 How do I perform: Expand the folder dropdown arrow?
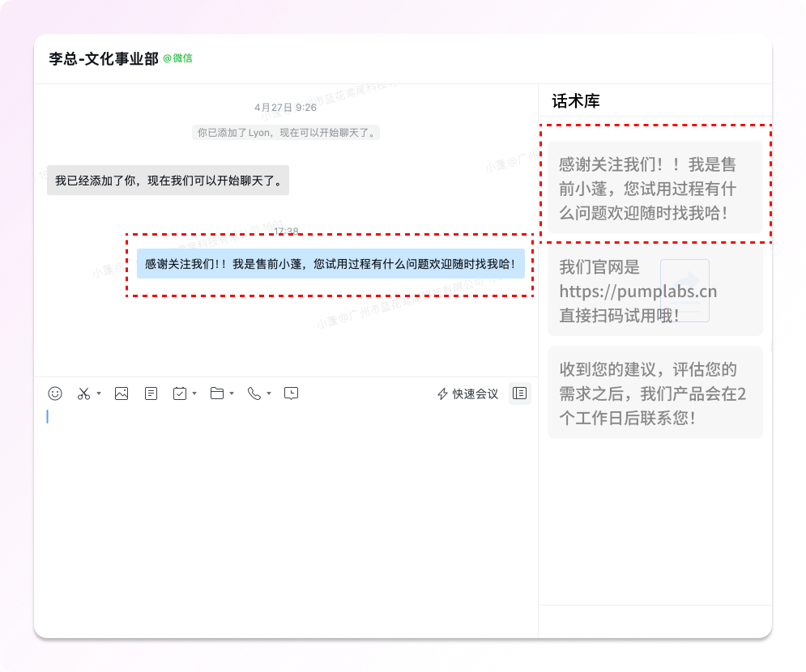click(232, 393)
